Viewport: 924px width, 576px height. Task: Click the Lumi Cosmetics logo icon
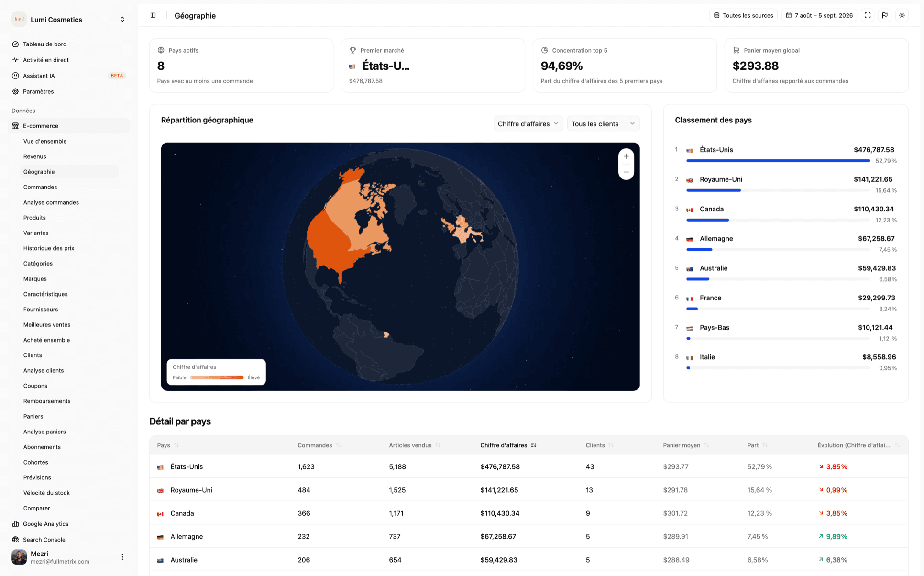(19, 19)
